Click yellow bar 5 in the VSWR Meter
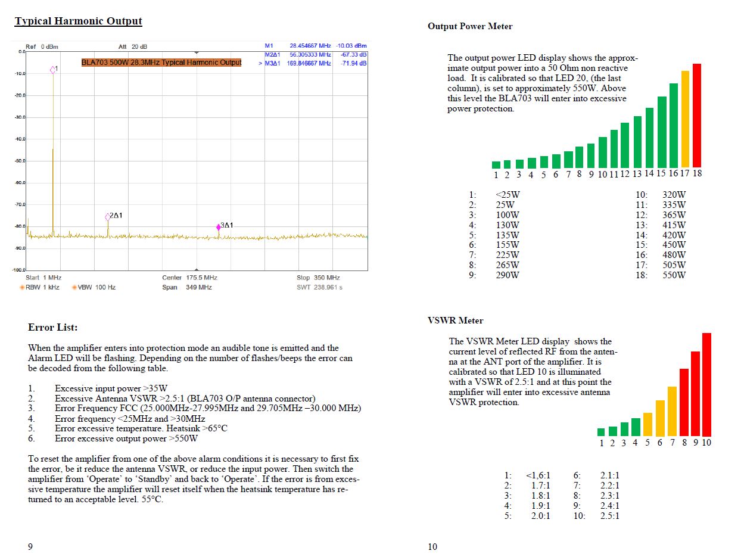744x560 pixels. coord(648,424)
